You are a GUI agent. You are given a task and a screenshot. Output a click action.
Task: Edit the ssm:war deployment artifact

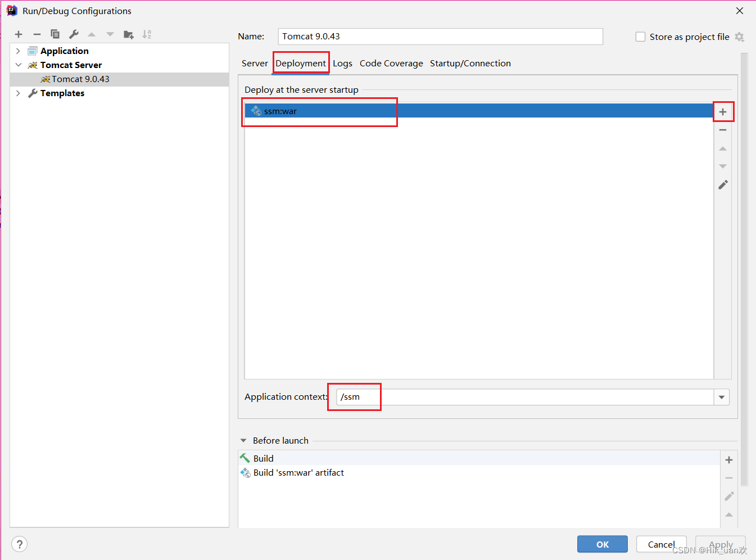[723, 184]
